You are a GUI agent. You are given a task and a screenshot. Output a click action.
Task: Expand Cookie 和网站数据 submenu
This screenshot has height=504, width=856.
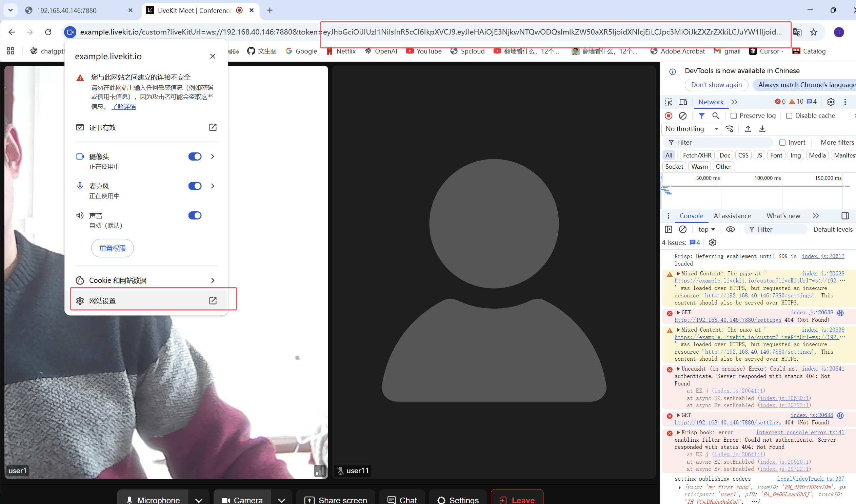coord(146,280)
